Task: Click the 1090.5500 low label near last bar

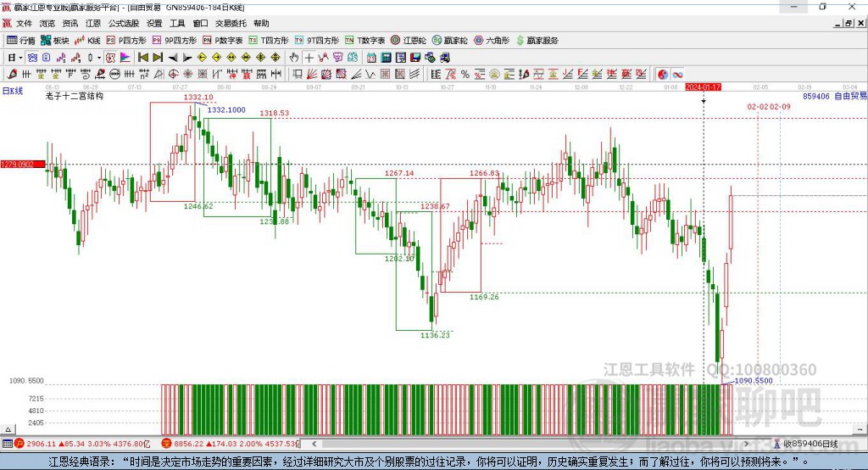Action: coord(754,381)
